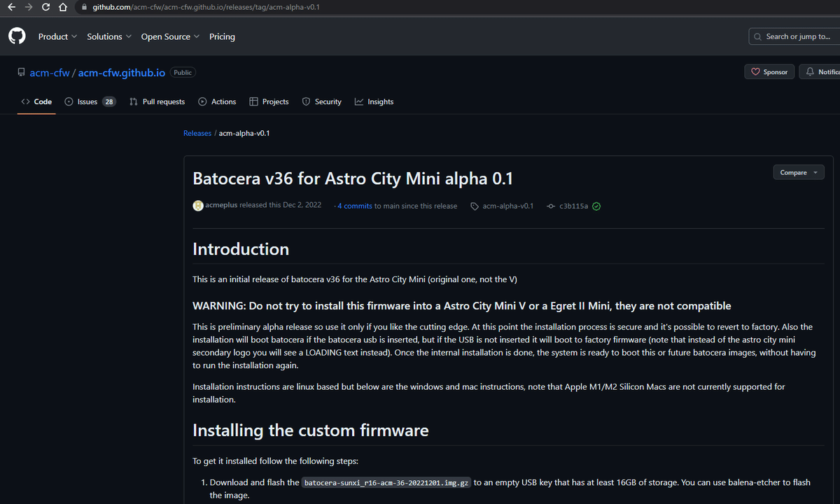Open the Insights tab
840x504 pixels.
pyautogui.click(x=374, y=101)
